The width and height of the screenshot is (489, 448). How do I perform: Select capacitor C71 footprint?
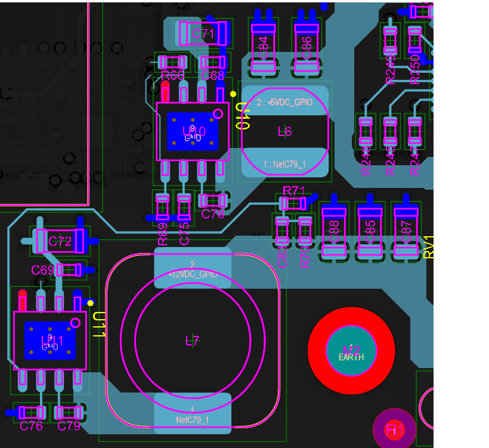click(x=203, y=33)
